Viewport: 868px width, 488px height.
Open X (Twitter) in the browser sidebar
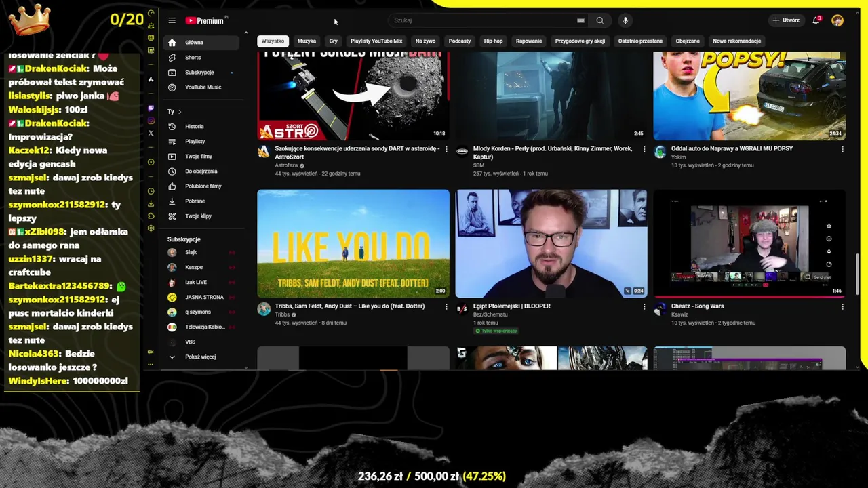151,133
